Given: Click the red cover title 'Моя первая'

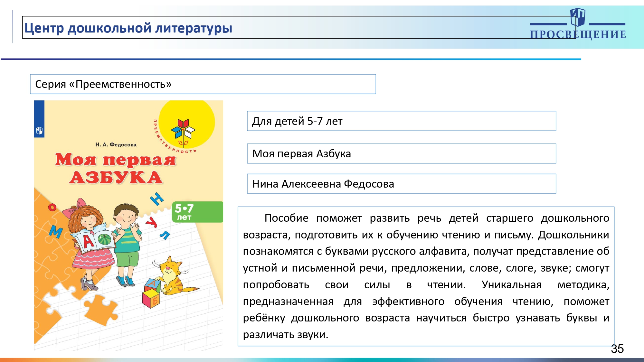Looking at the screenshot, I should [x=116, y=160].
